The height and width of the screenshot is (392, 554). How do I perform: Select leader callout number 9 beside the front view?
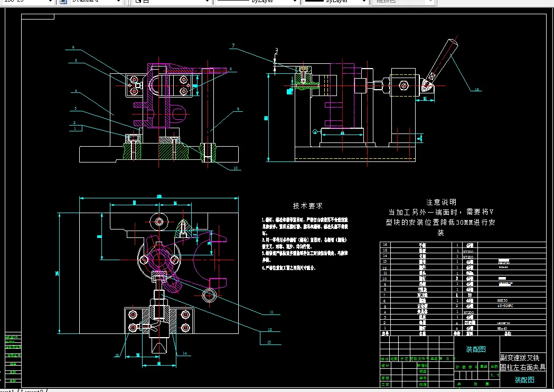(238, 109)
